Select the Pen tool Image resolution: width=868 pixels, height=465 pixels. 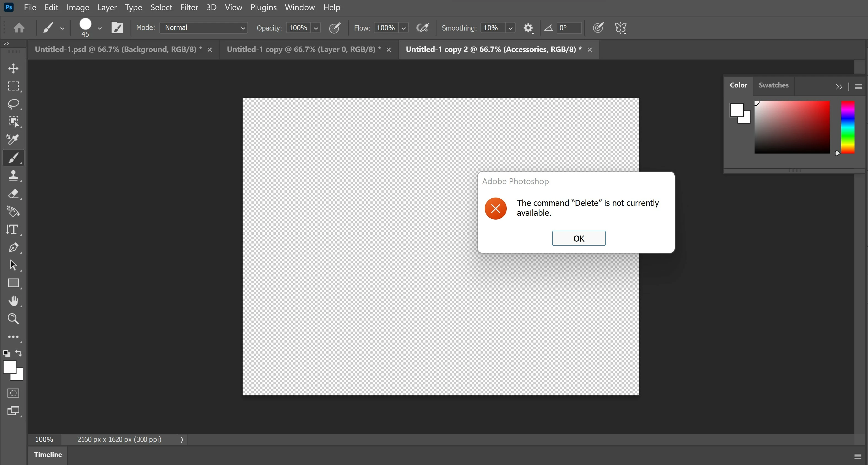tap(13, 248)
